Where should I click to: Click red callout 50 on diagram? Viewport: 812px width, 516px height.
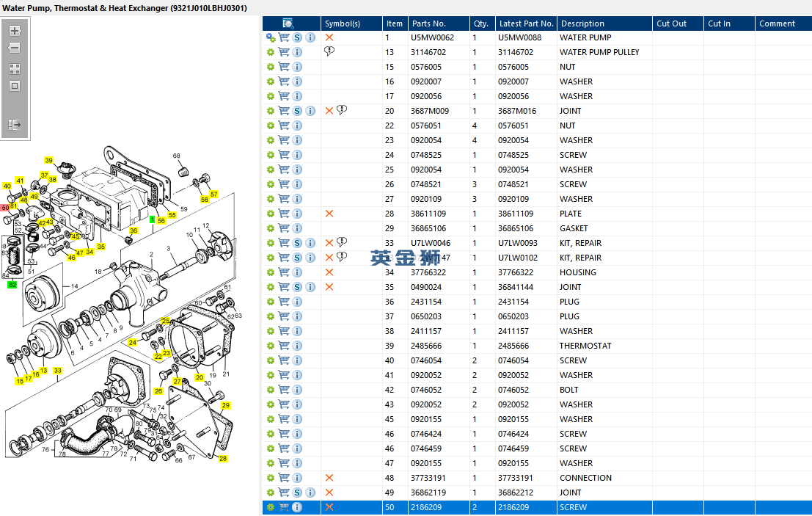[x=4, y=208]
